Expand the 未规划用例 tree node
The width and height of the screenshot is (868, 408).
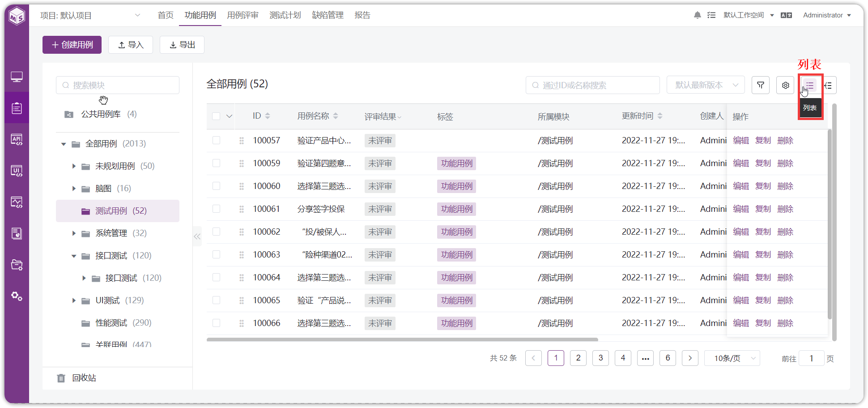74,166
